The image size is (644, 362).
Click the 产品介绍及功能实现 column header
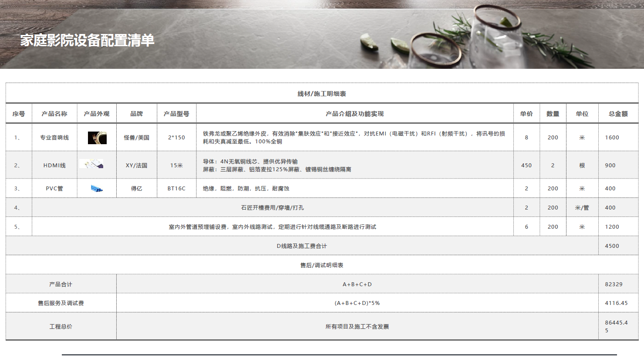[x=355, y=114]
